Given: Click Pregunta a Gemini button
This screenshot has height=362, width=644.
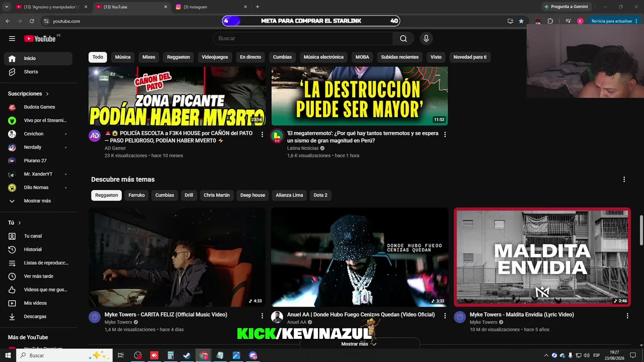Looking at the screenshot, I should point(566,7).
